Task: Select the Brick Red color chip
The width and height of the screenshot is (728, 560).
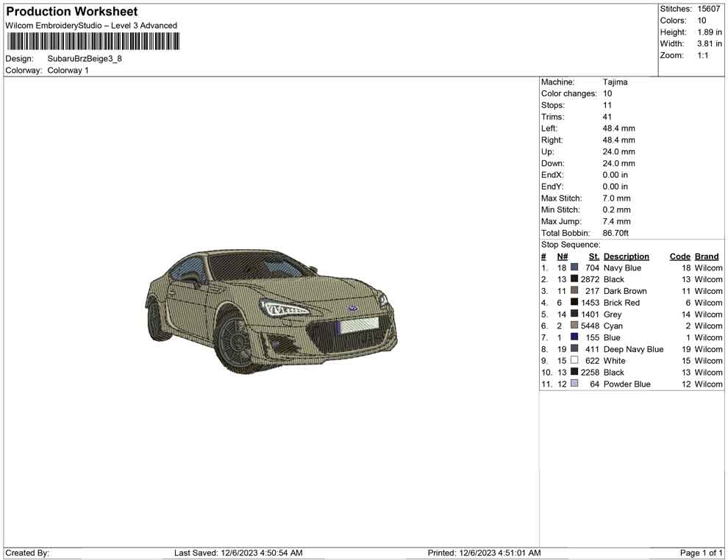Action: (573, 302)
